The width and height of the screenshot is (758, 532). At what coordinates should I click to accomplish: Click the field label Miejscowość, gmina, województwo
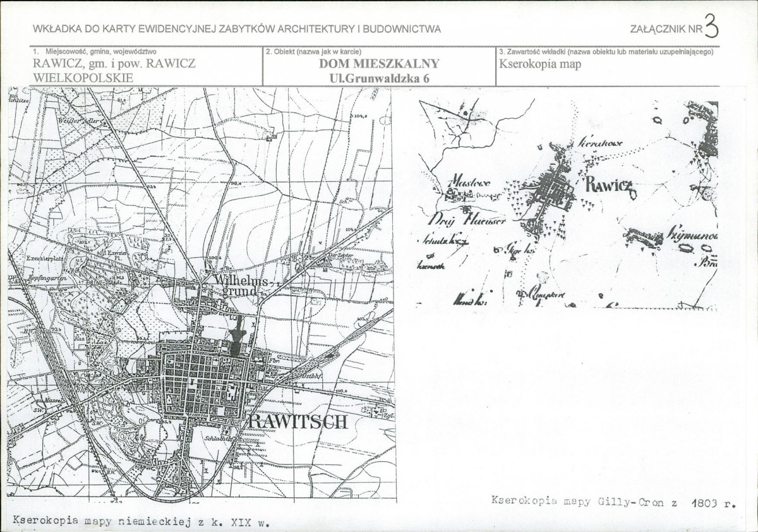[x=95, y=52]
